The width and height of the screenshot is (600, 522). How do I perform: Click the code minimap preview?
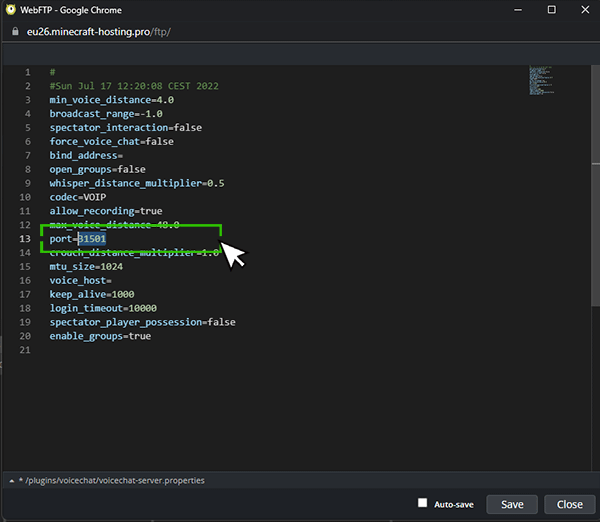[539, 78]
